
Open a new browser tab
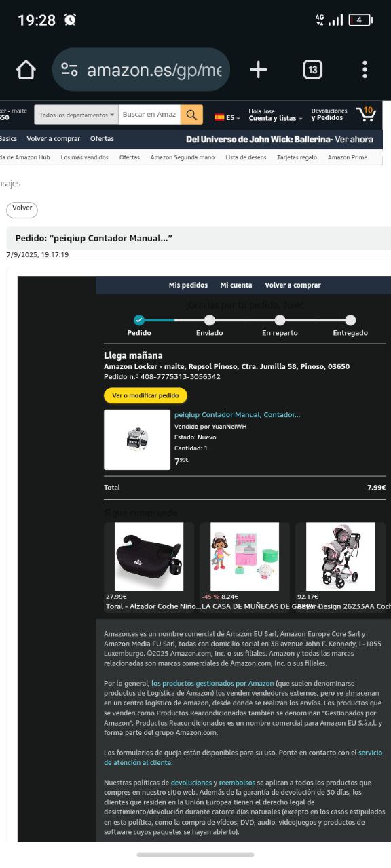click(258, 69)
